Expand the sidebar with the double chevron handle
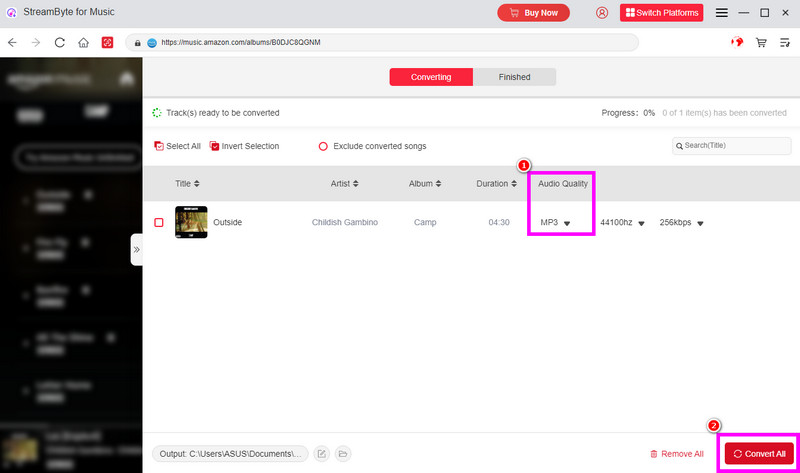Viewport: 800px width, 473px height. tap(136, 250)
